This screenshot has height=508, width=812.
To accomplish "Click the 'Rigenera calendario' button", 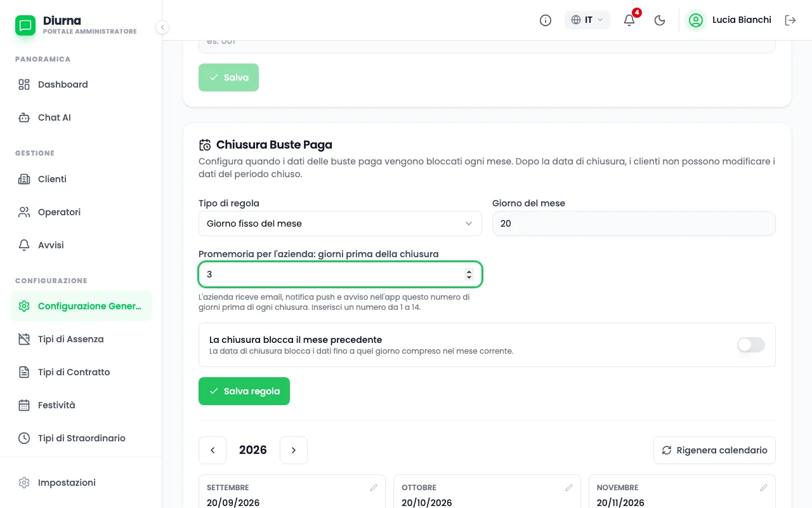I will pyautogui.click(x=714, y=450).
